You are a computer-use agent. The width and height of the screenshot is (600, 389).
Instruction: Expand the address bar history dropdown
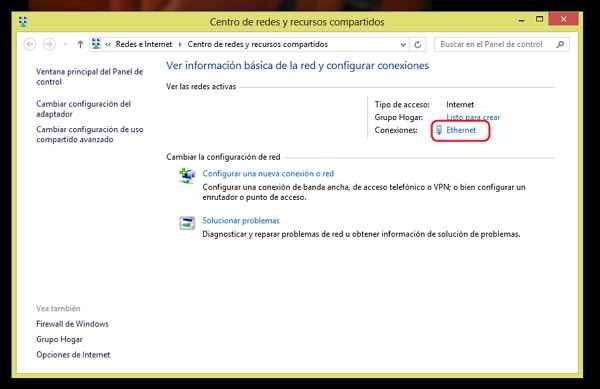[403, 45]
